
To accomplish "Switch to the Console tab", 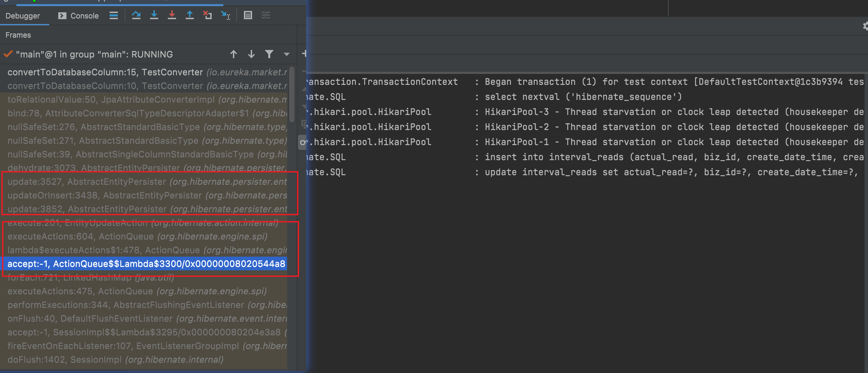I will pyautogui.click(x=79, y=16).
